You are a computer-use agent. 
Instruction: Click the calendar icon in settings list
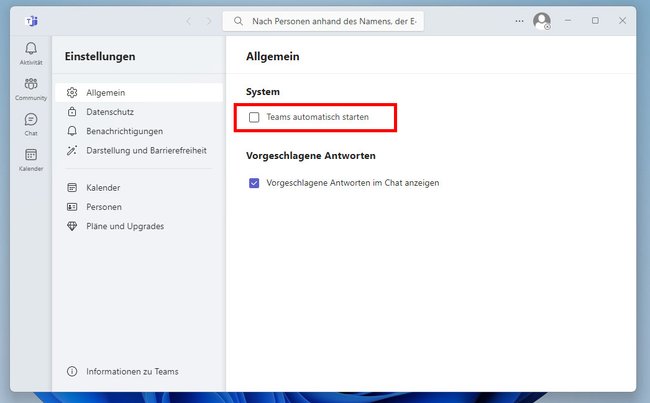click(72, 187)
